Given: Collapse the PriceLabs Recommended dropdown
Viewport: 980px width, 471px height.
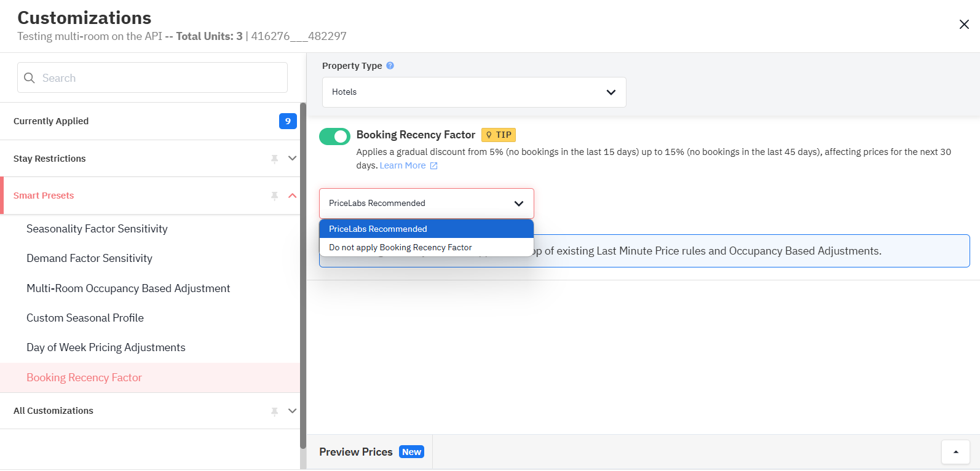Looking at the screenshot, I should pos(427,204).
